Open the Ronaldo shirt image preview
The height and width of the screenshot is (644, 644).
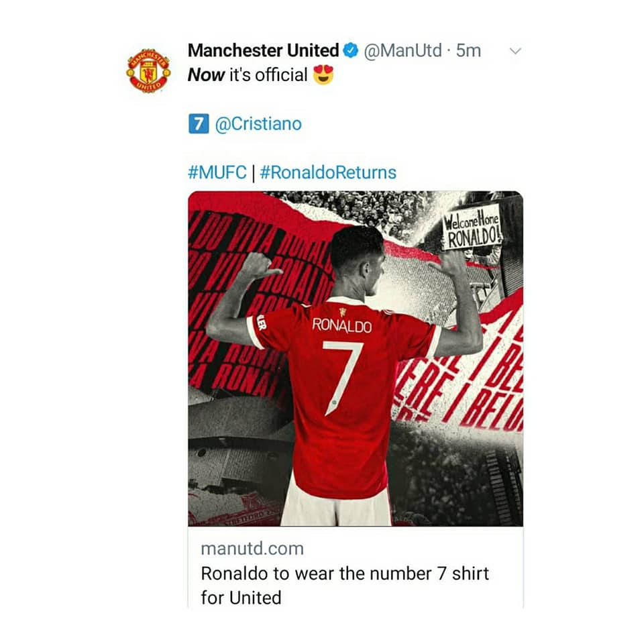point(356,358)
